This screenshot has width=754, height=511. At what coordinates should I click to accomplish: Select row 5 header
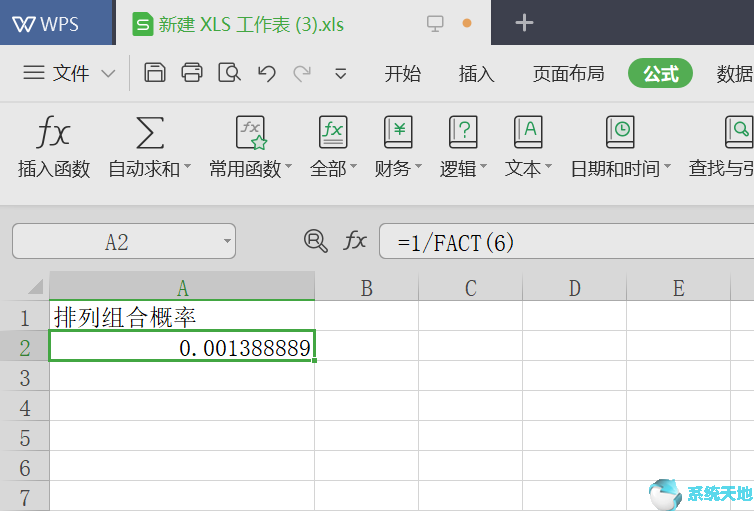[x=25, y=436]
